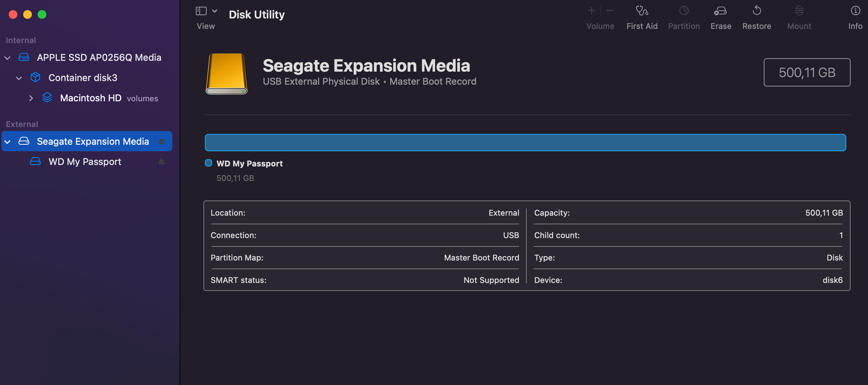Click SMART status value Not Supported
Image resolution: width=868 pixels, height=385 pixels.
click(x=491, y=280)
